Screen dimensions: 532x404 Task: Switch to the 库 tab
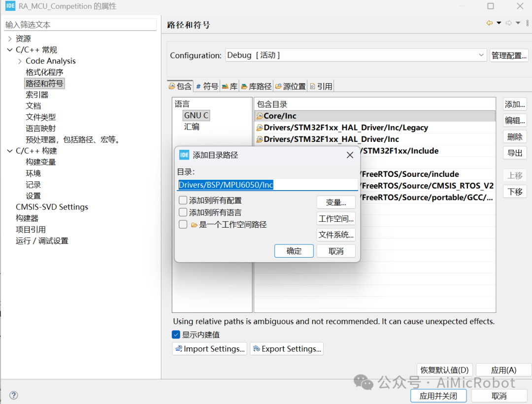pyautogui.click(x=230, y=86)
